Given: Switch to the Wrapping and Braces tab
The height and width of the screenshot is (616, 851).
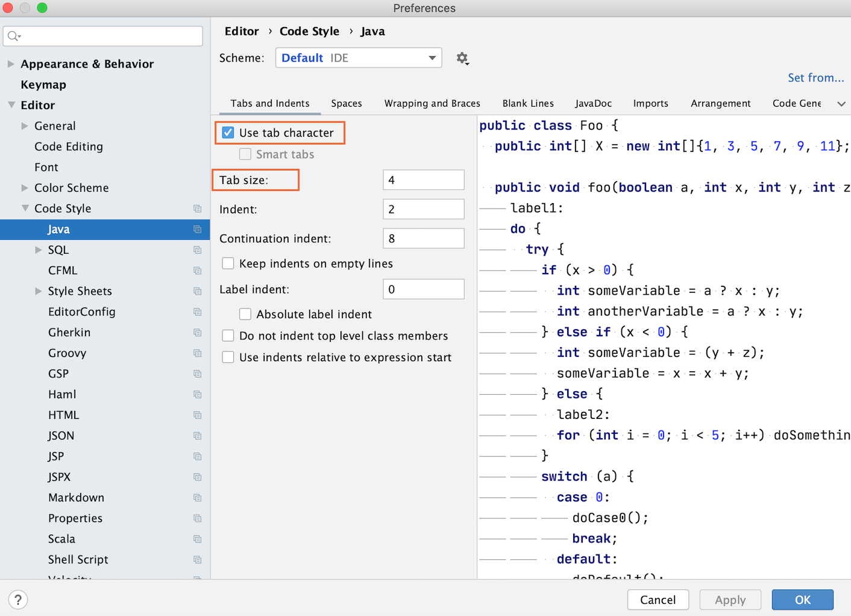Looking at the screenshot, I should (x=432, y=104).
